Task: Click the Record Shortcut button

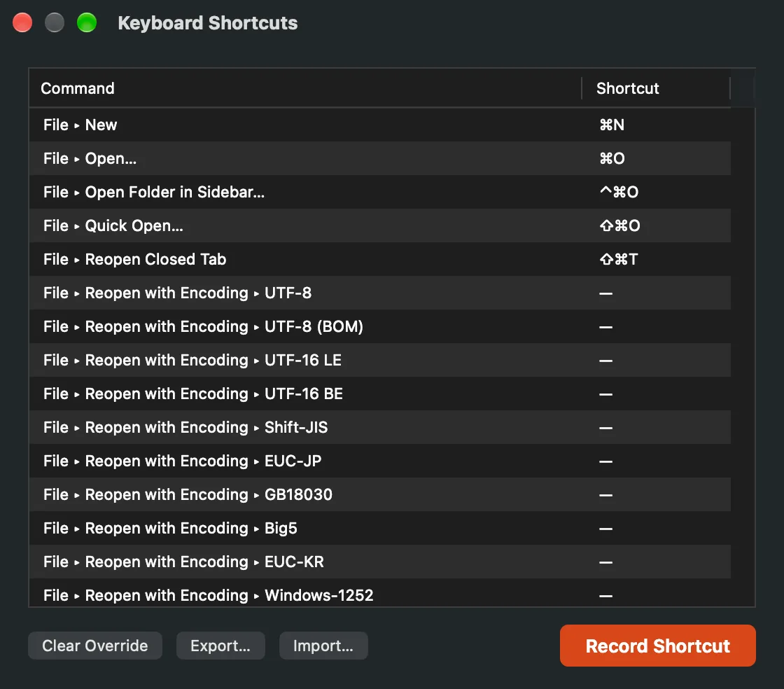Action: click(657, 646)
